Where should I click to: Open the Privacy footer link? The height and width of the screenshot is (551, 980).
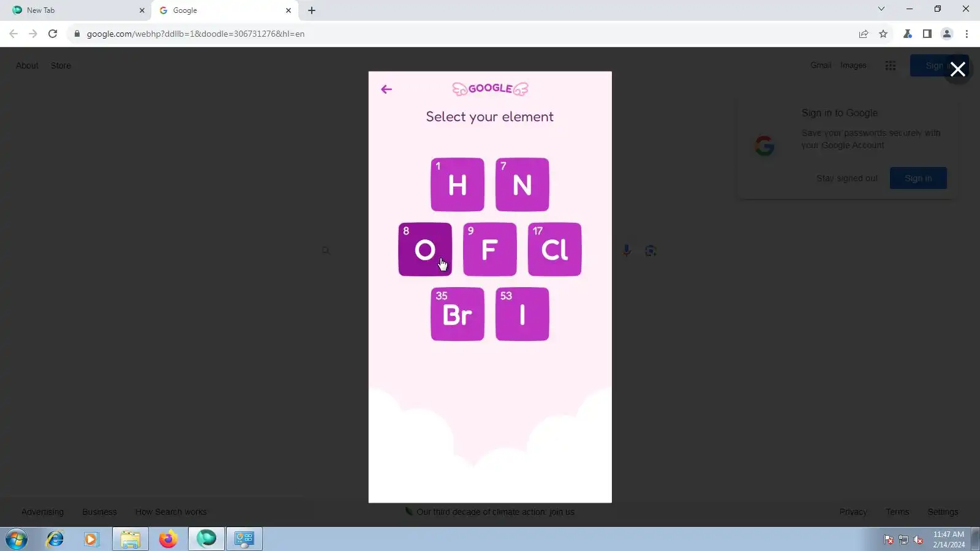tap(853, 512)
